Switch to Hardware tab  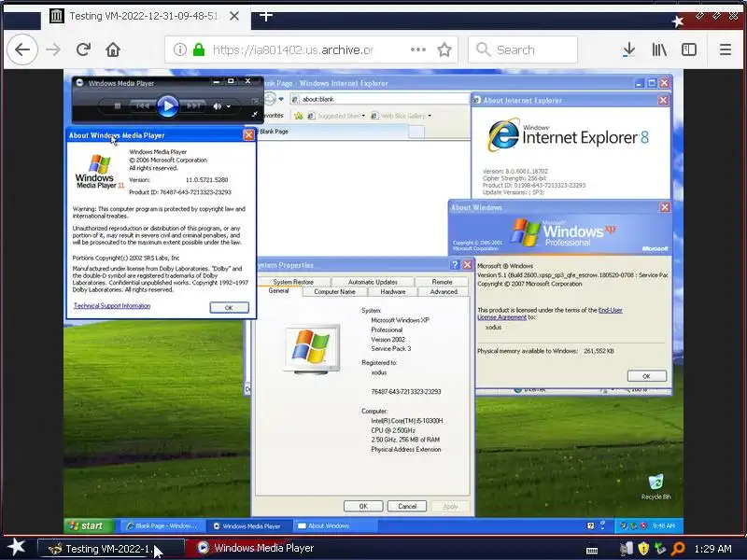click(x=393, y=291)
